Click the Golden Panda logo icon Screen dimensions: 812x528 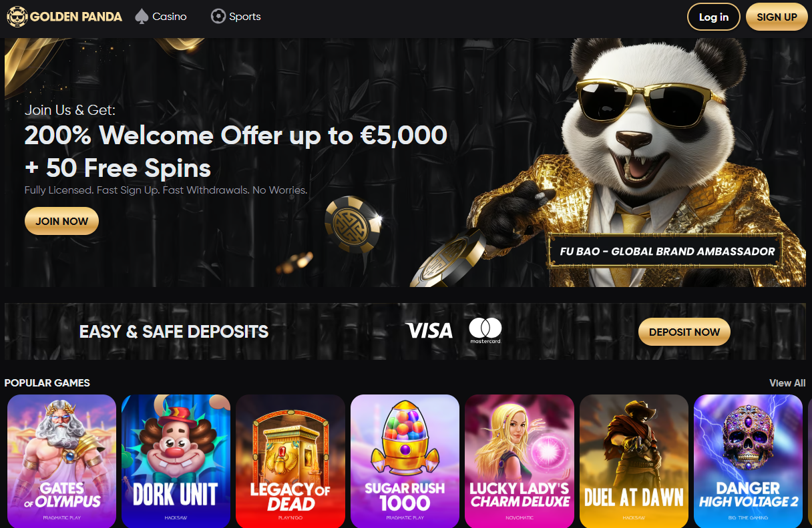point(17,17)
